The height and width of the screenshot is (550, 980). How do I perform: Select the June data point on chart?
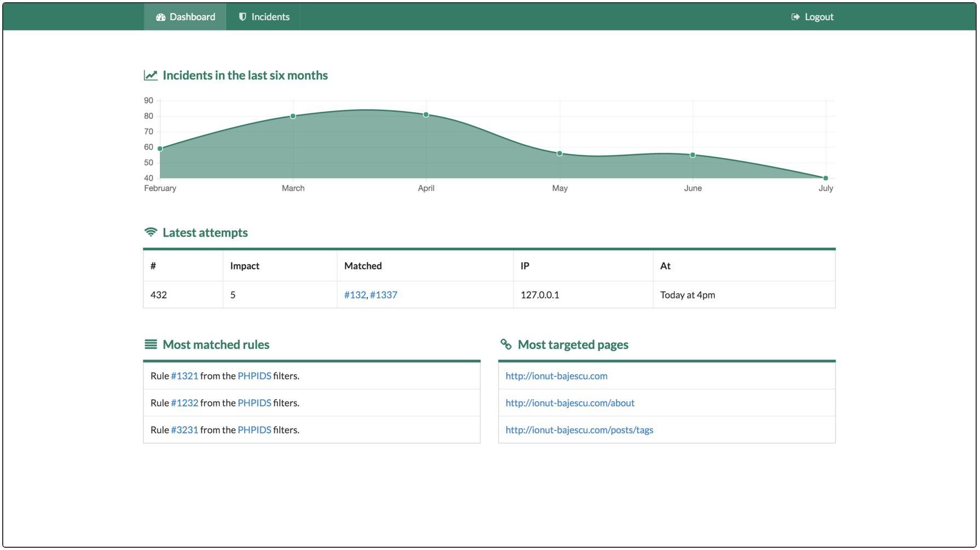point(693,155)
